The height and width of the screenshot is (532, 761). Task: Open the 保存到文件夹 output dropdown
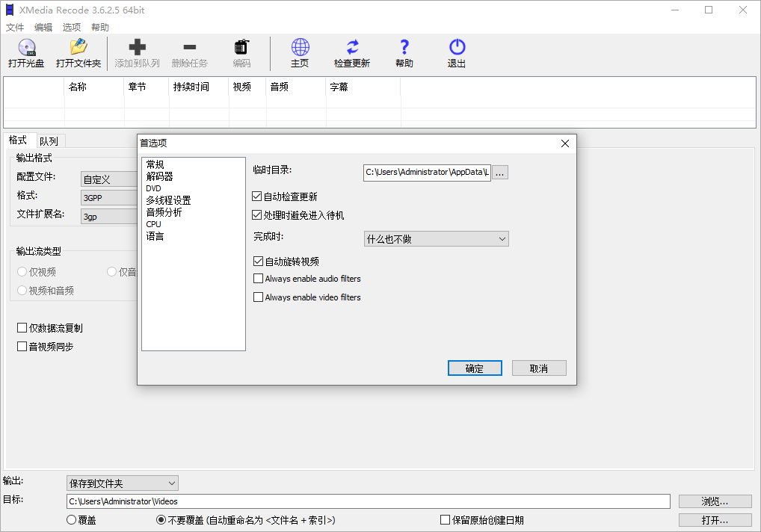[122, 483]
